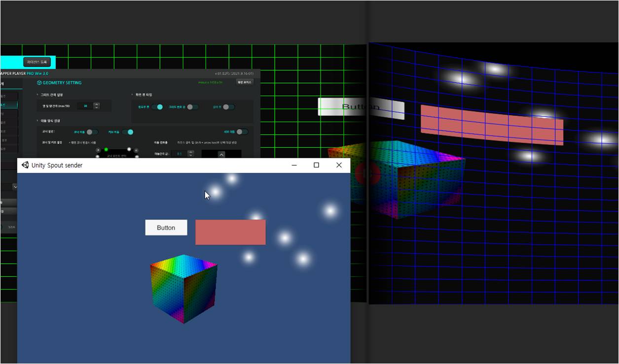Click the GEOMETRY SETTING cube icon
The width and height of the screenshot is (619, 364).
point(39,83)
